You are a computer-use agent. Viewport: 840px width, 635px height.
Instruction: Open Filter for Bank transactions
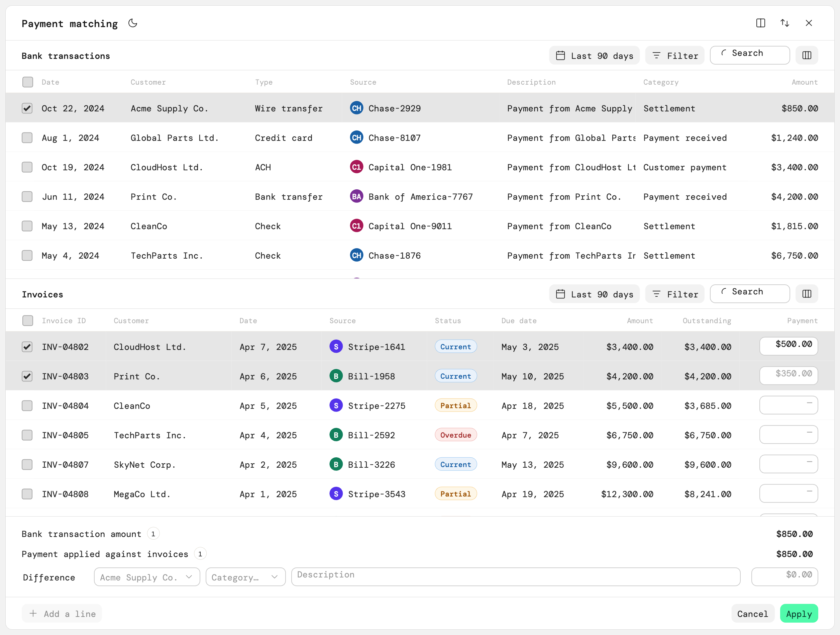click(x=675, y=56)
